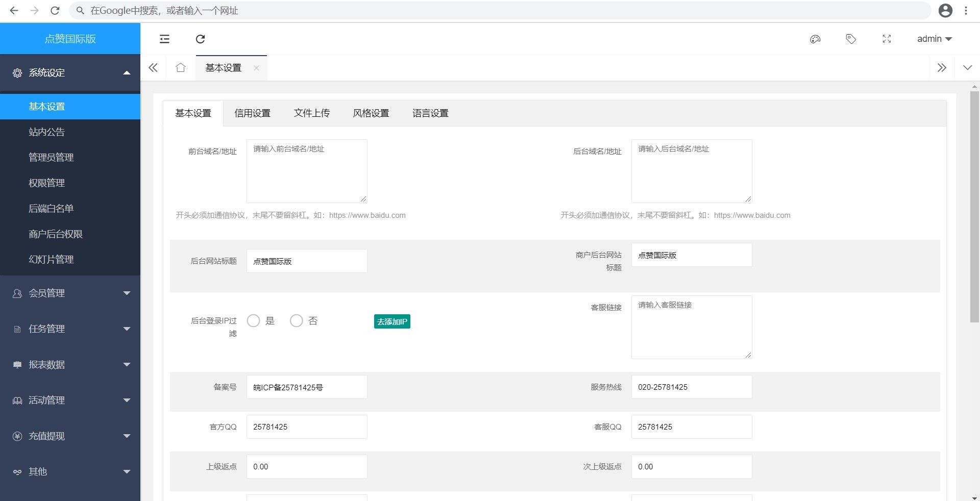
Task: Expand the 其他 menu group
Action: click(x=70, y=471)
